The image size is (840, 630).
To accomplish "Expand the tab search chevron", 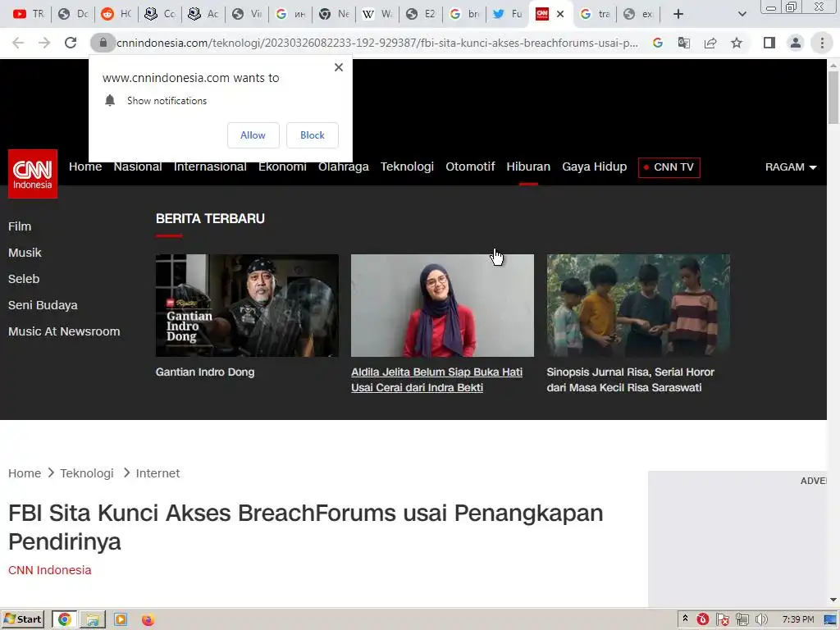I will 742,14.
